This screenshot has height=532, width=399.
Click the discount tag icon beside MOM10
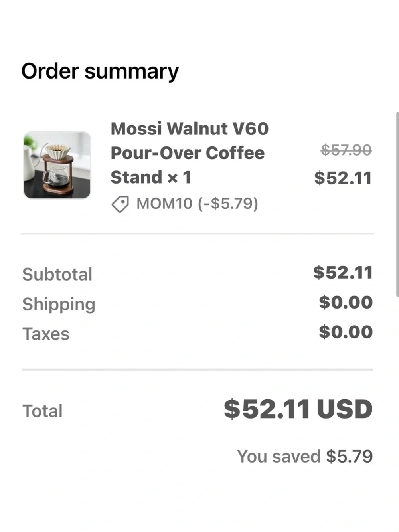(120, 204)
